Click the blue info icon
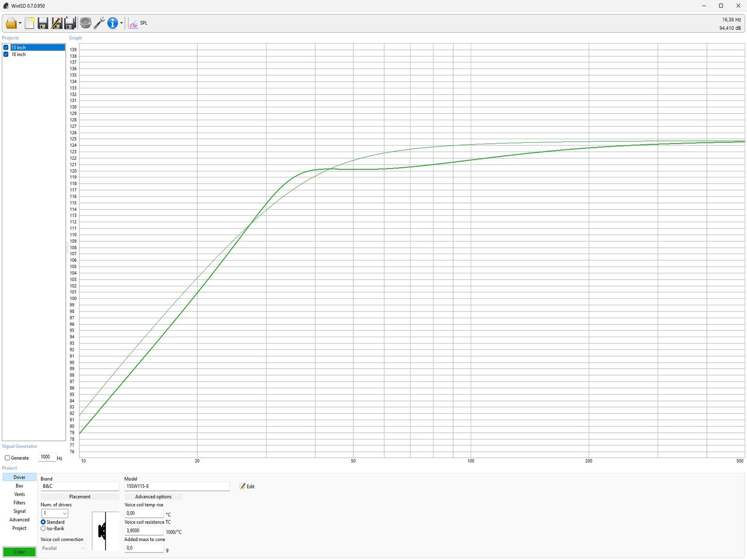 click(113, 23)
